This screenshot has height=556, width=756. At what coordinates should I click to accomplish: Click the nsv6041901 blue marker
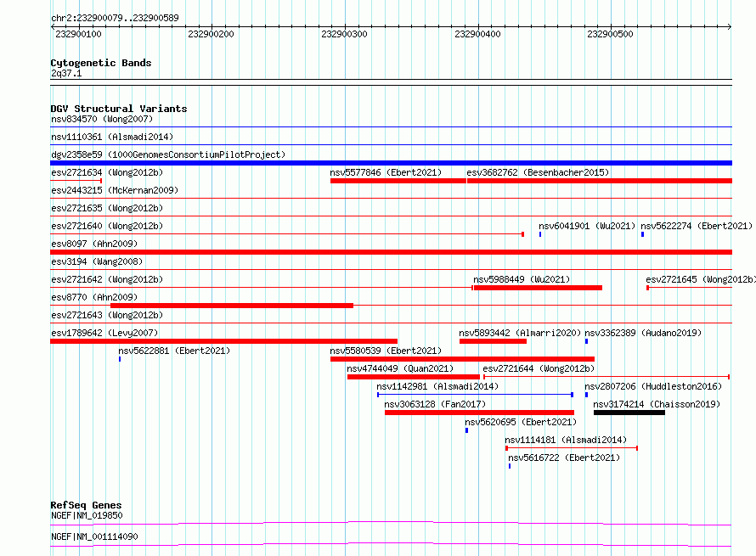[540, 234]
